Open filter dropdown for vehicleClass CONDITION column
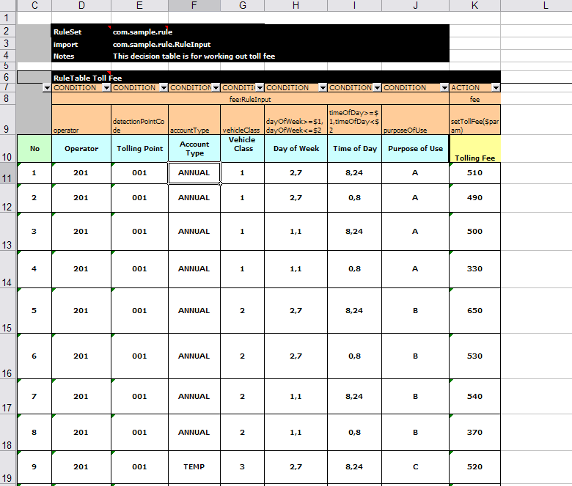Image resolution: width=572 pixels, height=486 pixels. point(260,88)
